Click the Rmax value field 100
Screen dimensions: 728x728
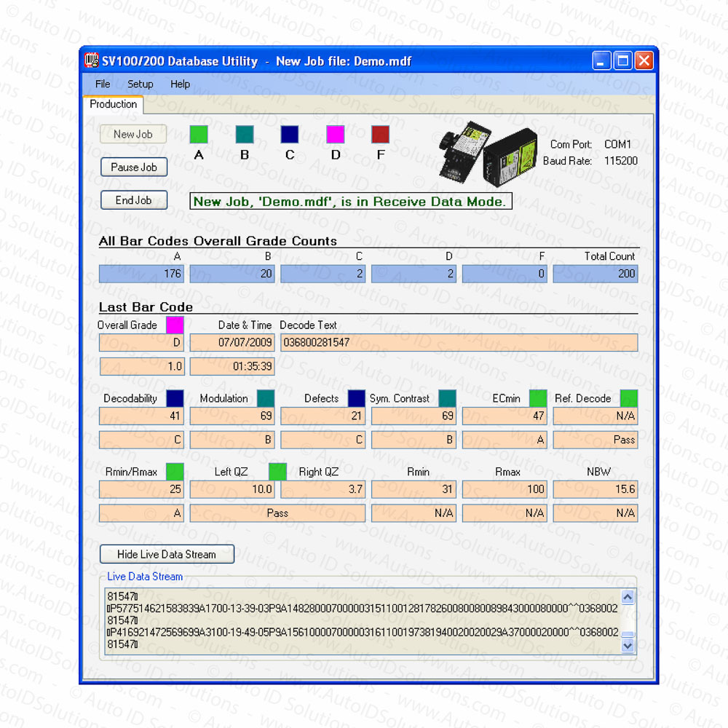[505, 489]
